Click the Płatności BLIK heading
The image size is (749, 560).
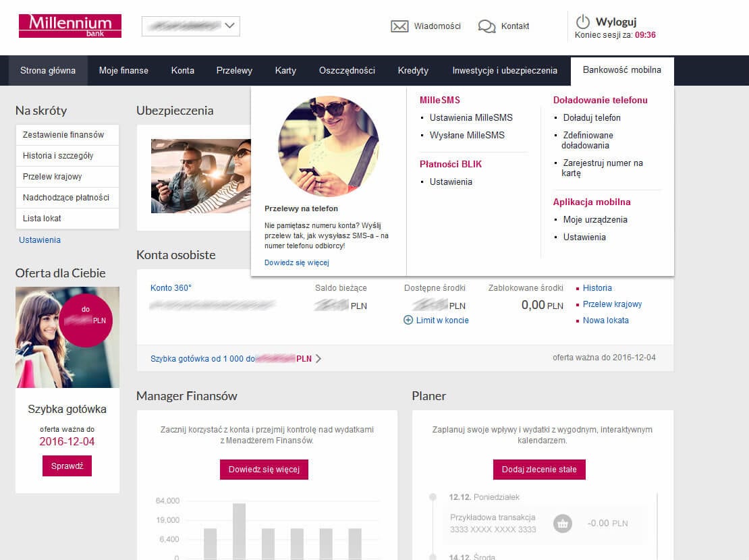pos(451,164)
